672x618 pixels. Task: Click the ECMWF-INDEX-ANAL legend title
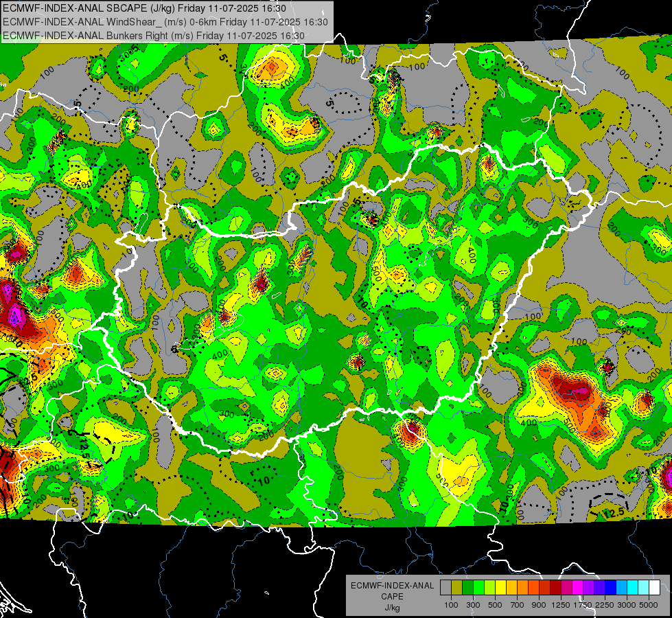[x=392, y=586]
